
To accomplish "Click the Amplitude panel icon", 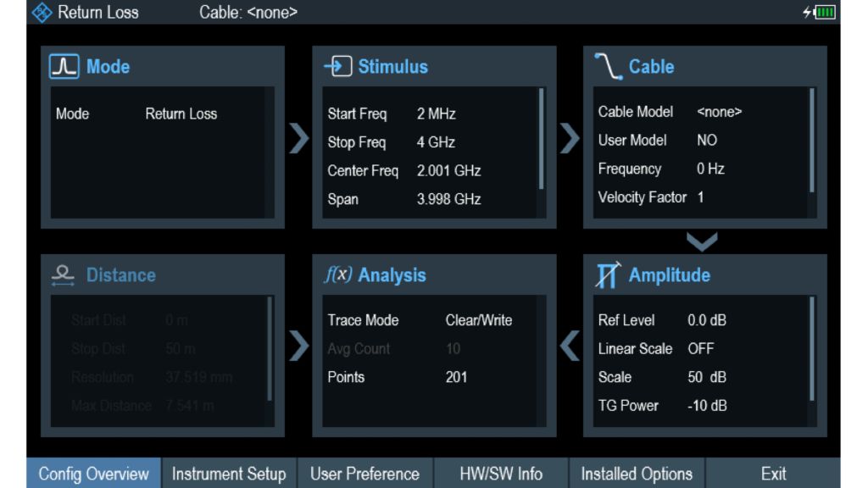I will pos(608,275).
